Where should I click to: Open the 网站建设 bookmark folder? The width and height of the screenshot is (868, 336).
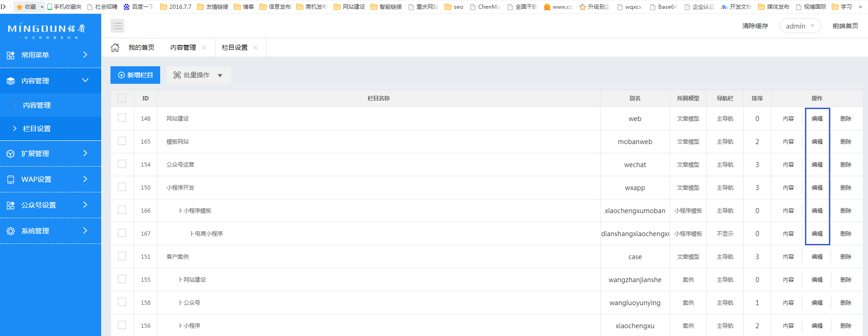coord(349,7)
